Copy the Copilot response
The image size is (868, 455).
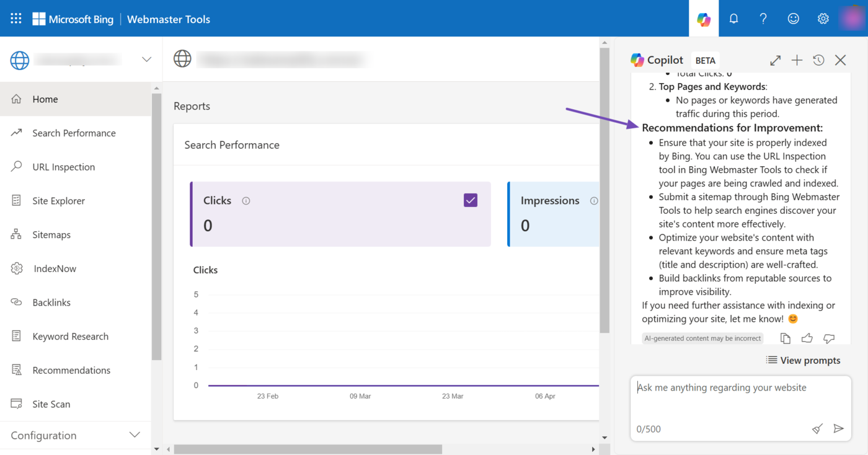(x=785, y=338)
